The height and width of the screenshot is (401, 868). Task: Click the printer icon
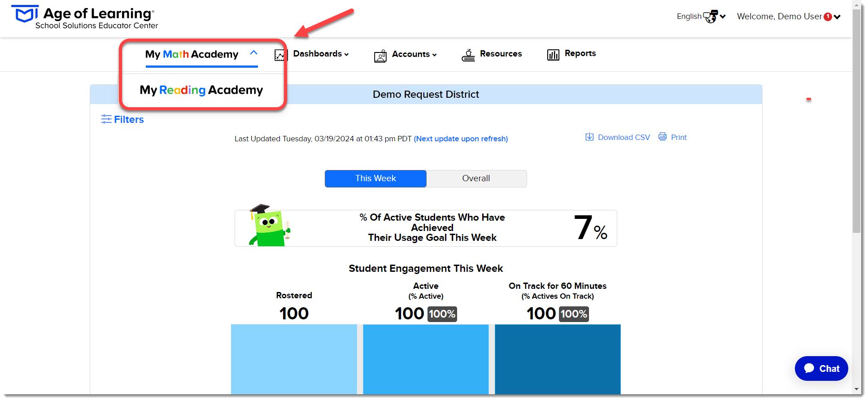coord(663,137)
